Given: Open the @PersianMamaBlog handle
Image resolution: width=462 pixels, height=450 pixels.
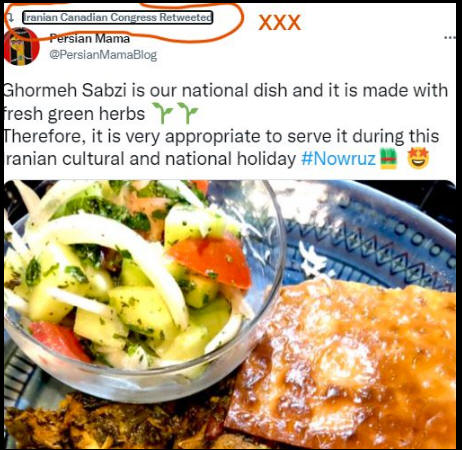Looking at the screenshot, I should pos(103,55).
